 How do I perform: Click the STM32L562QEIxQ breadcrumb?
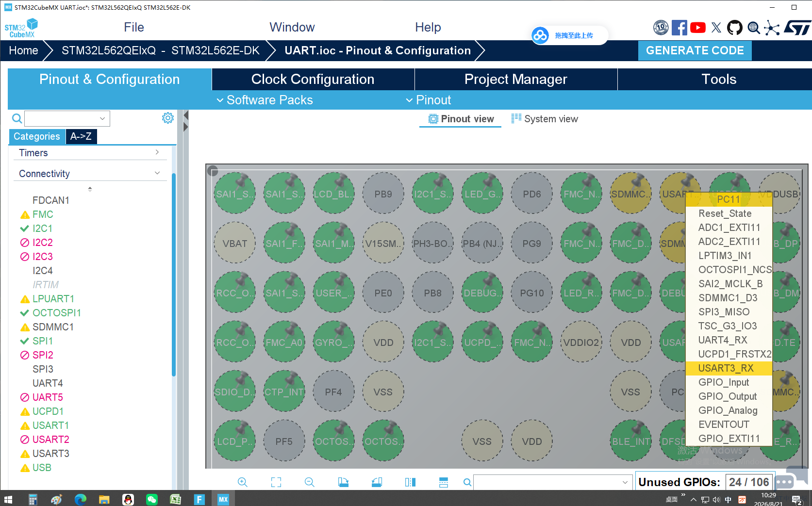pos(160,50)
